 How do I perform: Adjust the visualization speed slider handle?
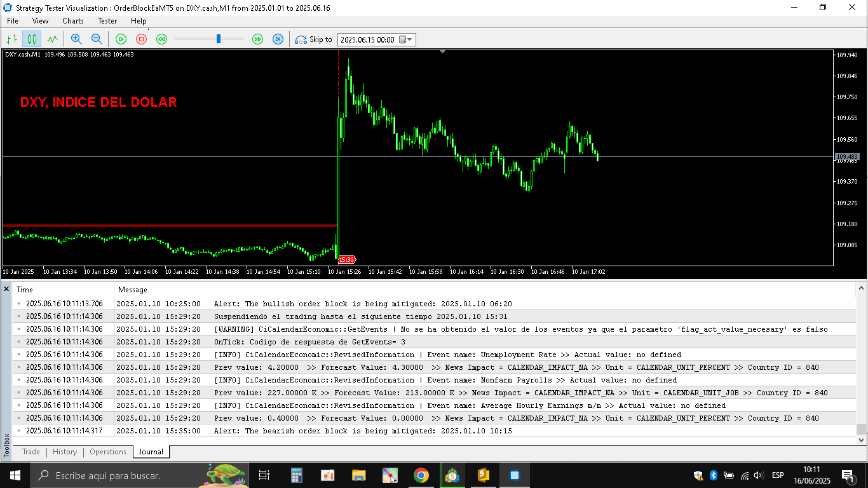[x=219, y=39]
